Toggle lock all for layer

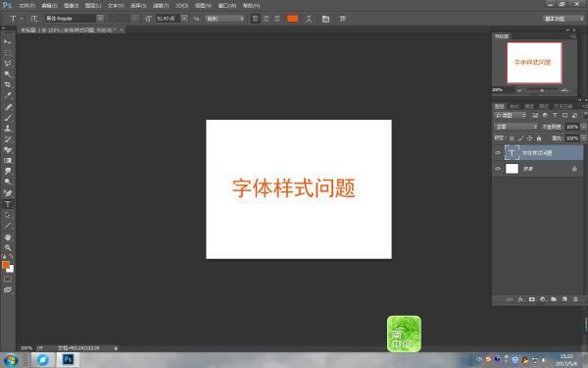(539, 138)
